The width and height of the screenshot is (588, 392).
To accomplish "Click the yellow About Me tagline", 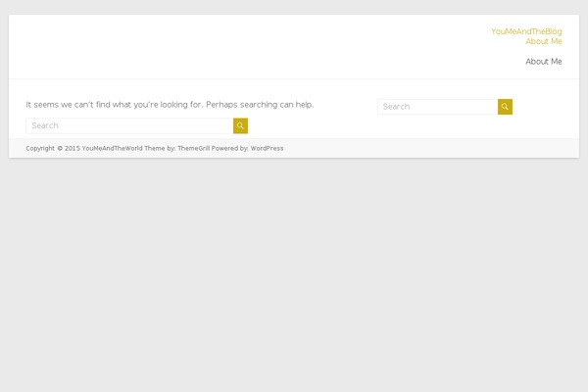I will pos(543,41).
